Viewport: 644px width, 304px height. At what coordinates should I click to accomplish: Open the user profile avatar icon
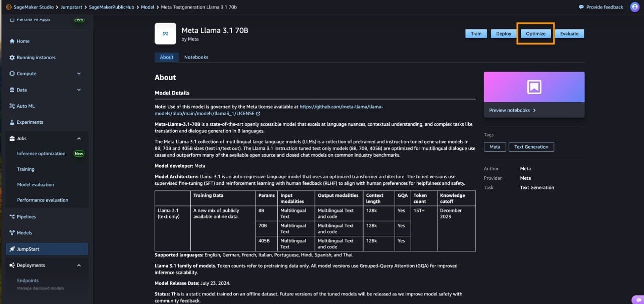pos(634,7)
